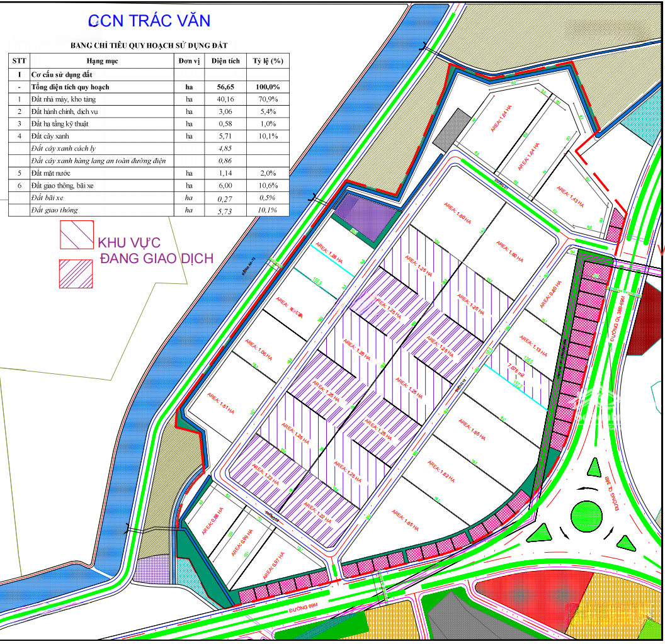Screen dimensions: 665x644
Task: Select the plot labeled AREA: 1.51 HA
Action: [220, 402]
